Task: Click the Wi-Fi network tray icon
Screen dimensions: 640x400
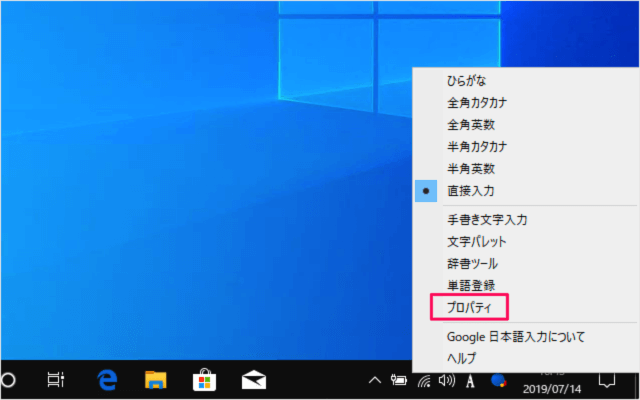Action: [424, 380]
